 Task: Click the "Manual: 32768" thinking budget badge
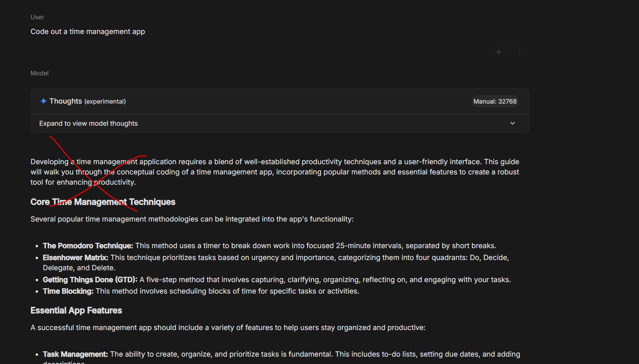pyautogui.click(x=495, y=102)
